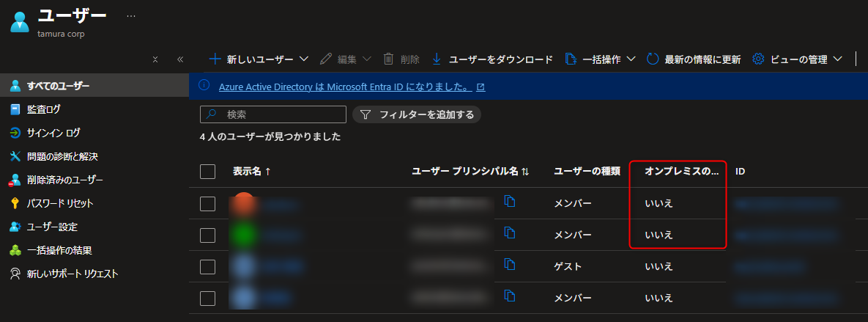Click ゲスト user type cell
The height and width of the screenshot is (322, 868).
click(568, 266)
